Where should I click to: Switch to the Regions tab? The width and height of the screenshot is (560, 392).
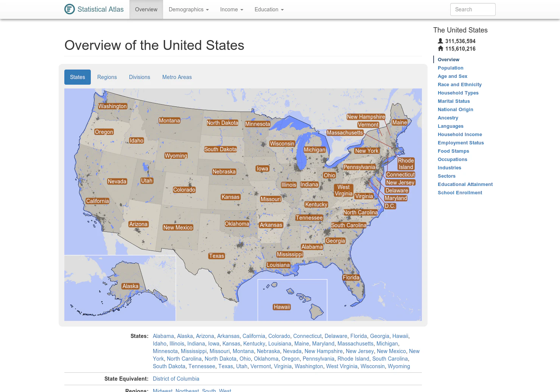(x=107, y=77)
